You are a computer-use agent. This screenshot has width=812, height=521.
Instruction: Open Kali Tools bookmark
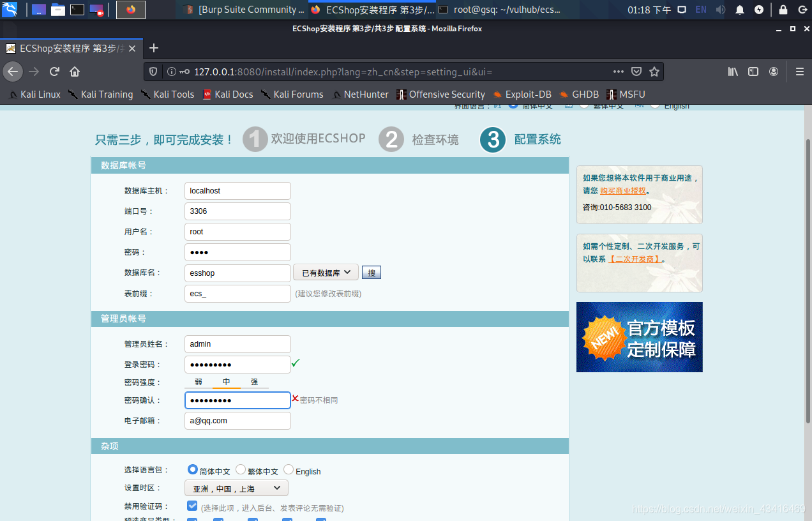(x=167, y=94)
